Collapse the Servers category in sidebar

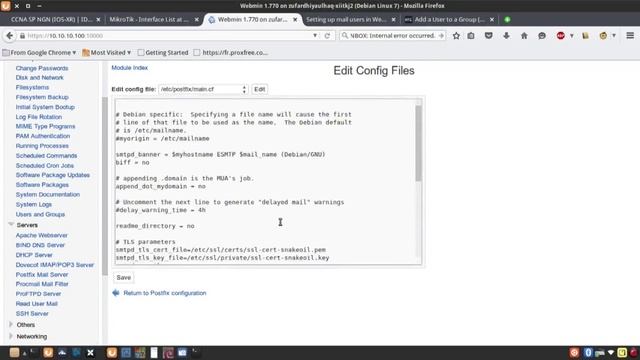click(11, 225)
